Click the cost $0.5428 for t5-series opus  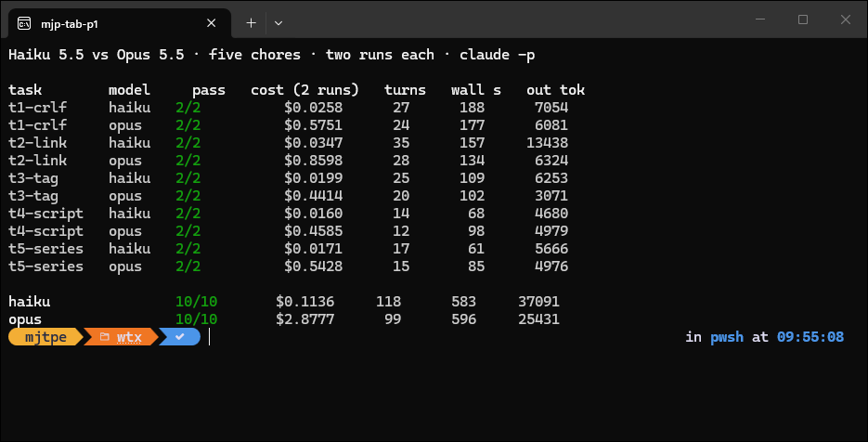pyautogui.click(x=314, y=266)
